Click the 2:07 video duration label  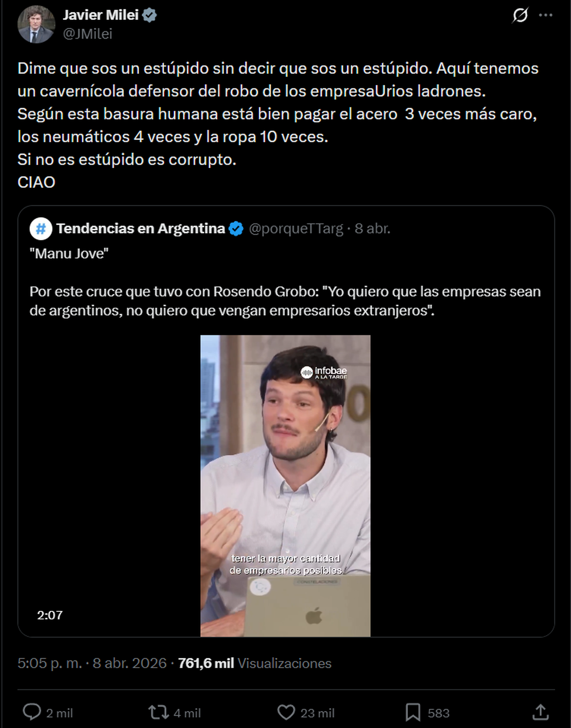coord(50,615)
